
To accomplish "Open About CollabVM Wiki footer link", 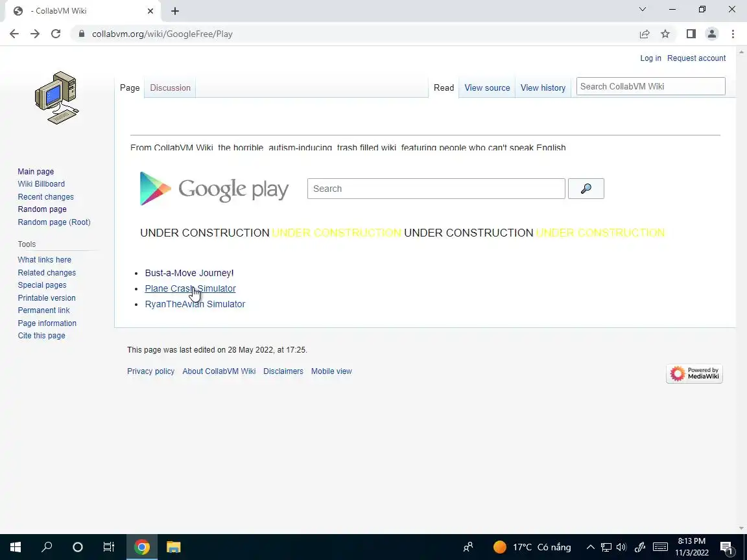I will pos(219,371).
